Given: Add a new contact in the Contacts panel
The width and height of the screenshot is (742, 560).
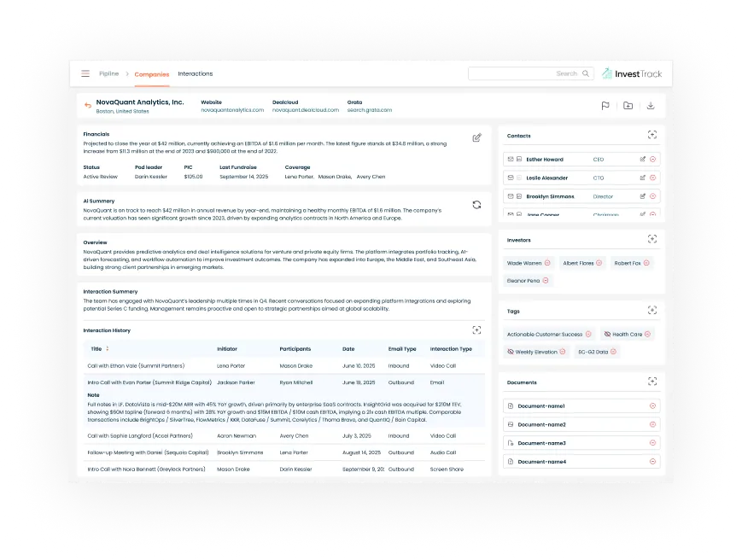Looking at the screenshot, I should click(651, 134).
